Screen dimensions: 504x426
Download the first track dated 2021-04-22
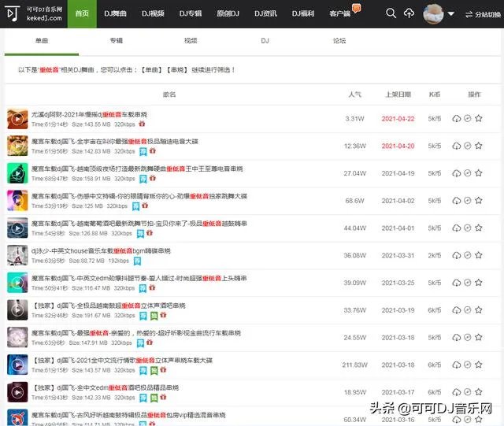pos(456,119)
